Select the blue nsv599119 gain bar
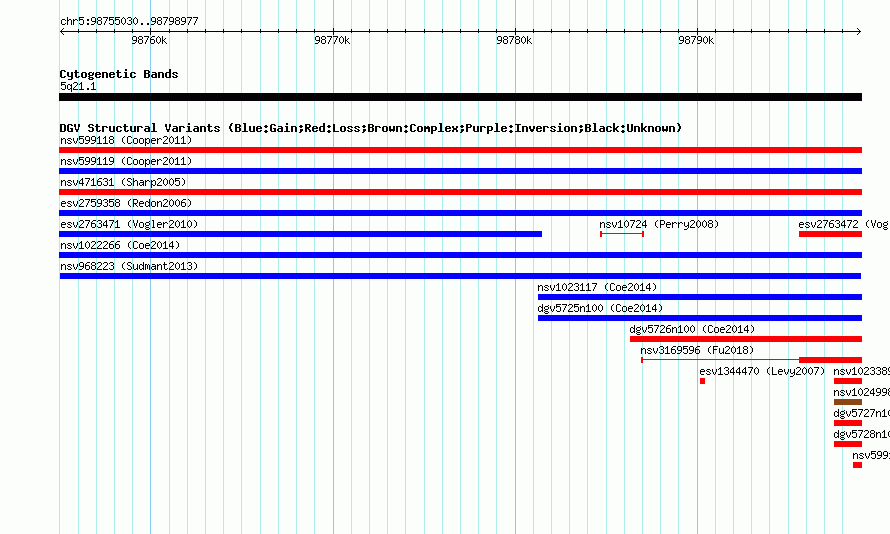Image resolution: width=890 pixels, height=534 pixels. pos(460,171)
